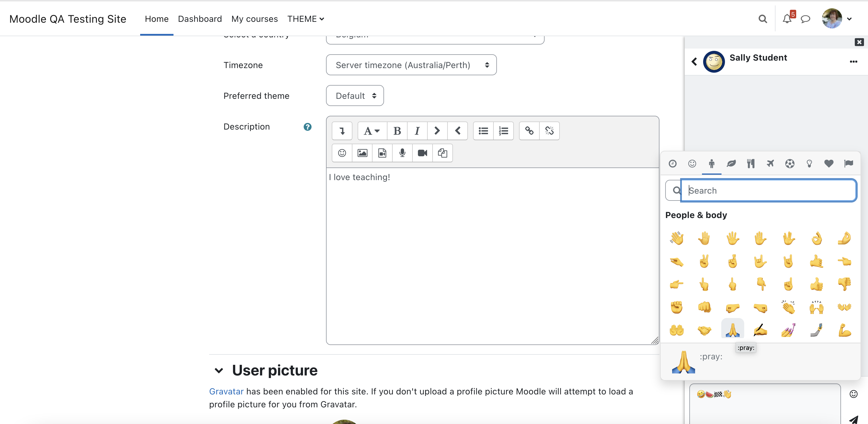
Task: Switch to Food & drink emoji tab
Action: (751, 163)
